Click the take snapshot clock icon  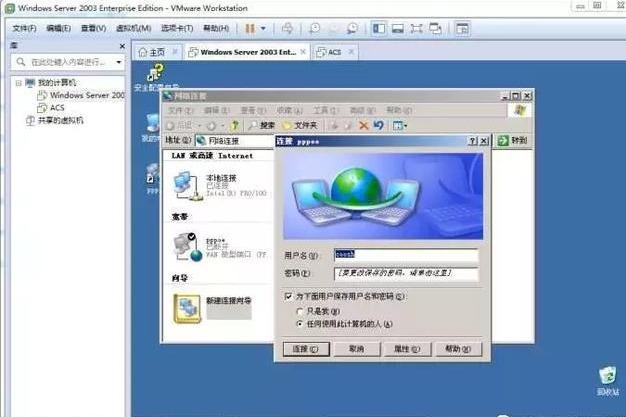315,28
